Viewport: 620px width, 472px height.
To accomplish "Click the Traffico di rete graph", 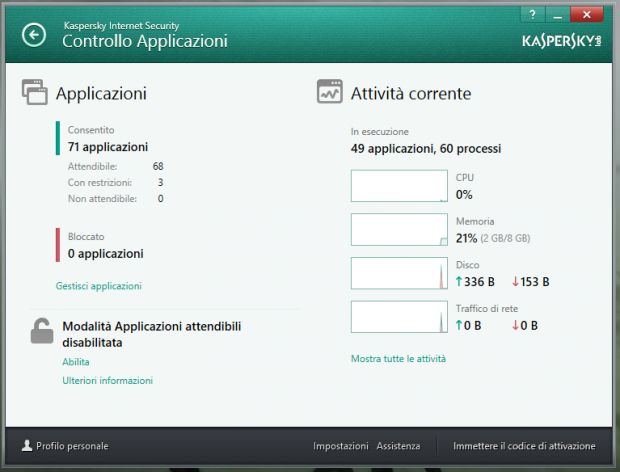I will (x=399, y=317).
